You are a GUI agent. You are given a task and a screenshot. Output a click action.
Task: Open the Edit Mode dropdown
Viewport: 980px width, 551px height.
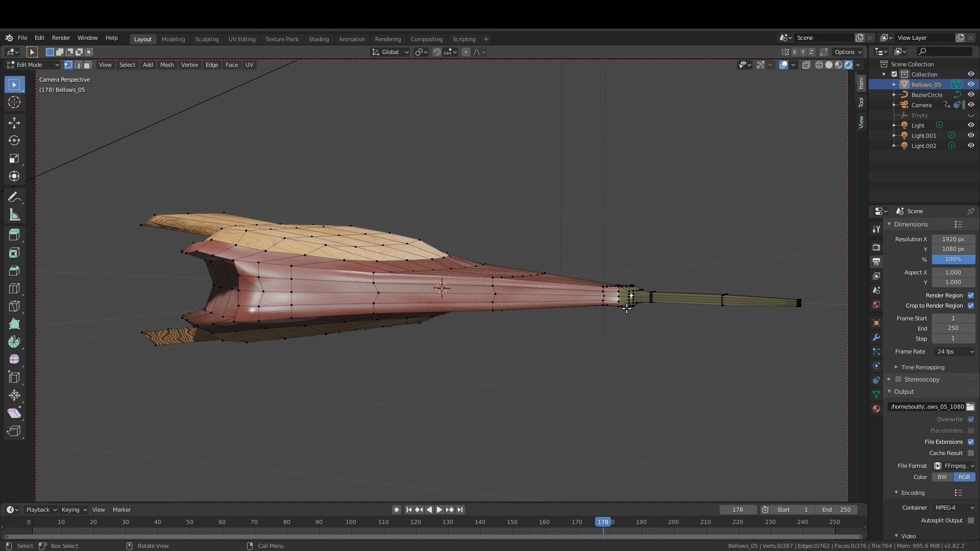pyautogui.click(x=32, y=64)
